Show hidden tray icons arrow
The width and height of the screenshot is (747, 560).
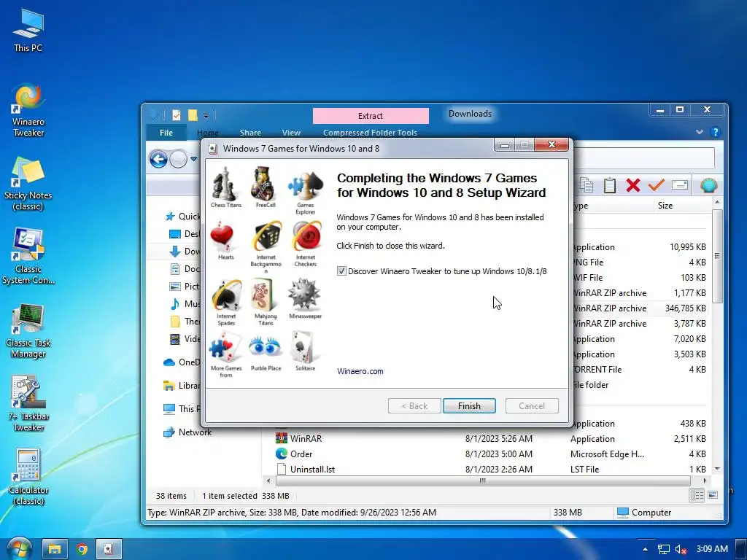tap(645, 549)
